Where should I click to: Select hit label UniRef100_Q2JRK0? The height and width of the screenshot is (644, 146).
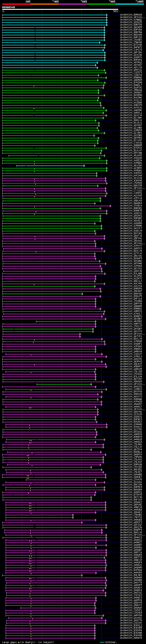pyautogui.click(x=131, y=133)
